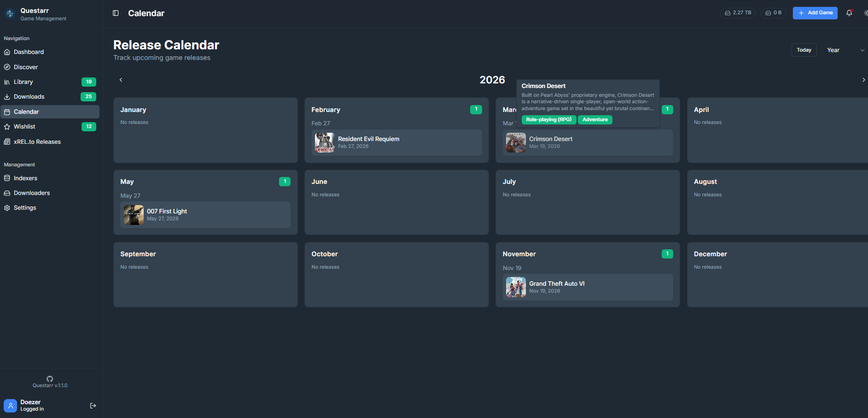Screen dimensions: 868x418
Task: Go to previous year with left chevron
Action: (x=121, y=80)
